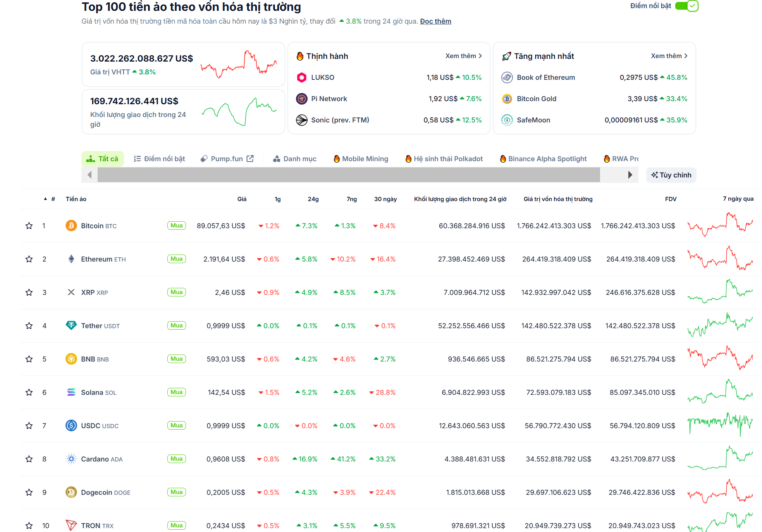
Task: Sort the table by the # column arrow
Action: tap(45, 199)
